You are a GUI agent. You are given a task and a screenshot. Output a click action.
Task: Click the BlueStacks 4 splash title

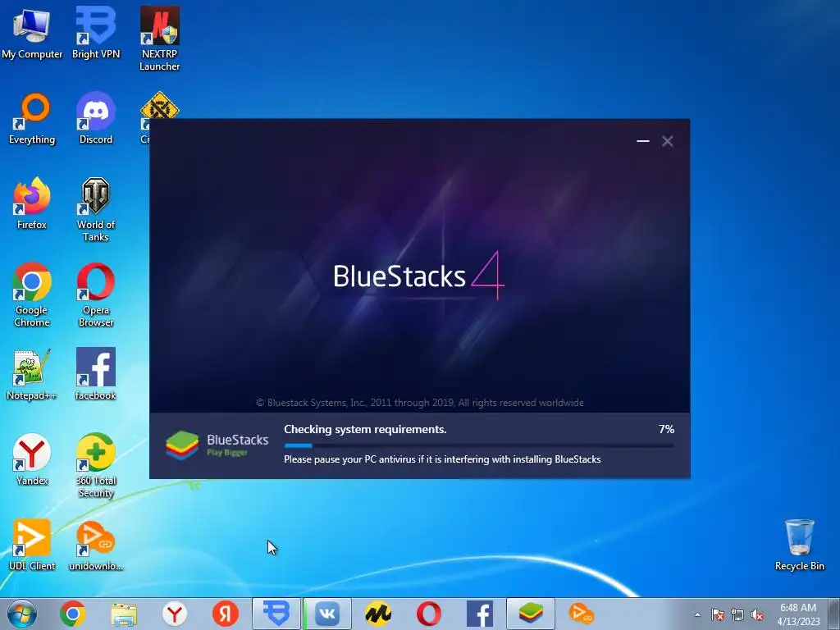418,276
